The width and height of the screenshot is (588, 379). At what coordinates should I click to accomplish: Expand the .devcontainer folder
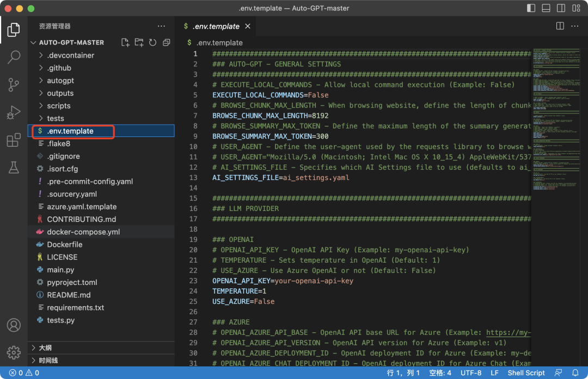[x=101, y=55]
